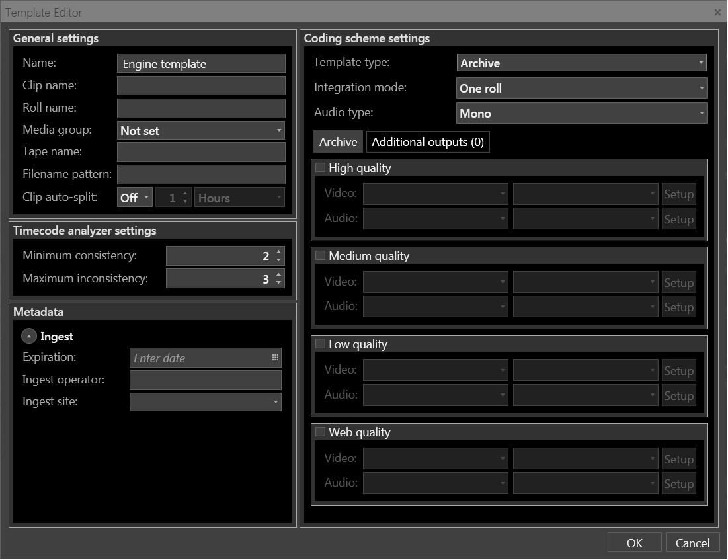Image resolution: width=728 pixels, height=560 pixels.
Task: Focus the Filename pattern input field
Action: (201, 174)
